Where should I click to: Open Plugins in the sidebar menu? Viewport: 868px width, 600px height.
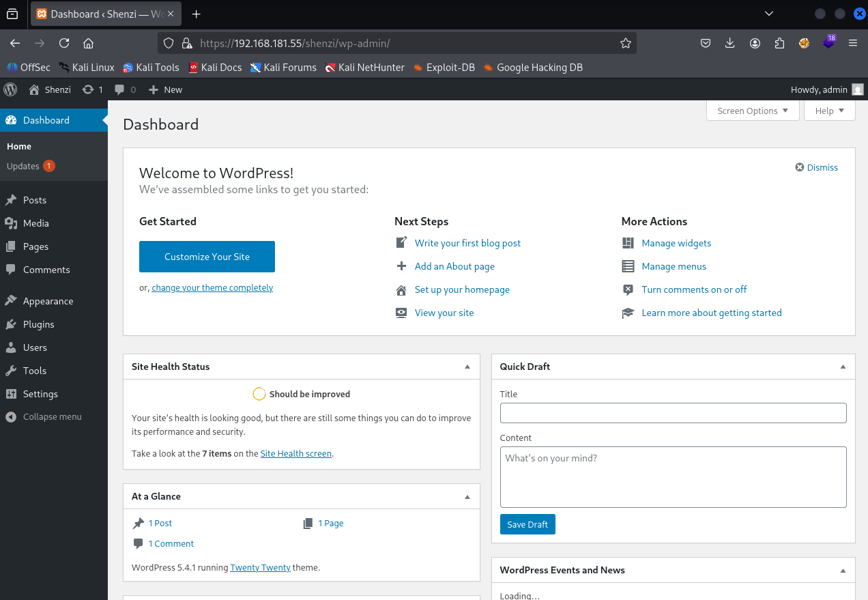(x=38, y=324)
